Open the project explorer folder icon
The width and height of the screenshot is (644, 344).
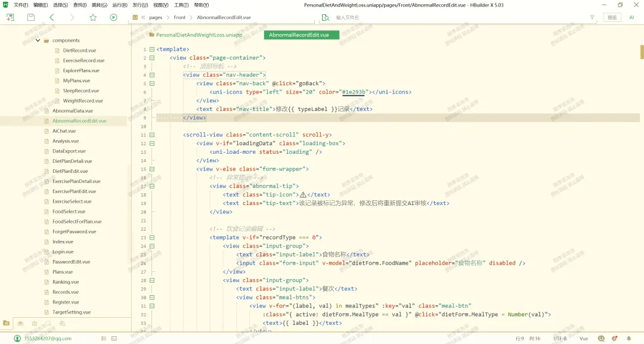[x=6, y=323]
